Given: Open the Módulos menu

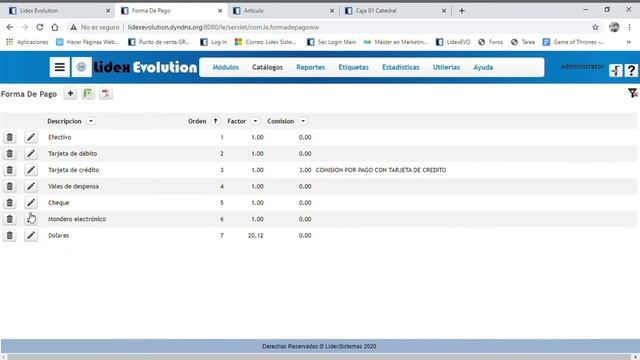Looking at the screenshot, I should (226, 67).
